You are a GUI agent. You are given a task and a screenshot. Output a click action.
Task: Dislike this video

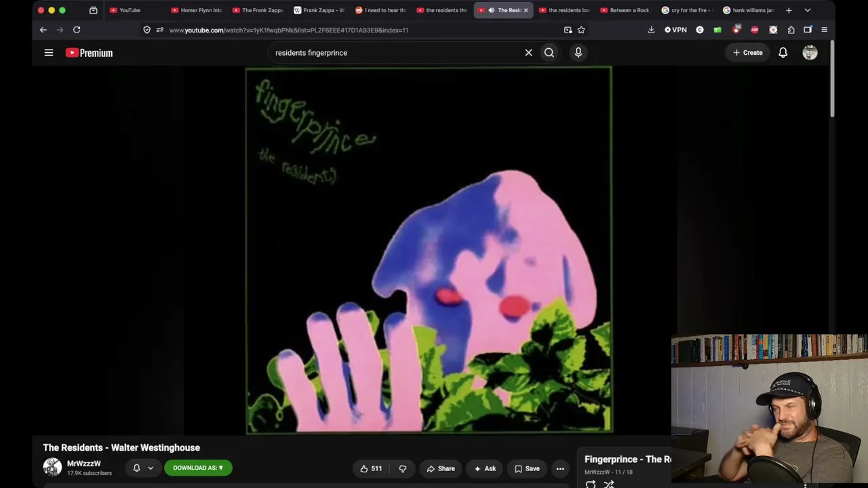click(x=403, y=468)
